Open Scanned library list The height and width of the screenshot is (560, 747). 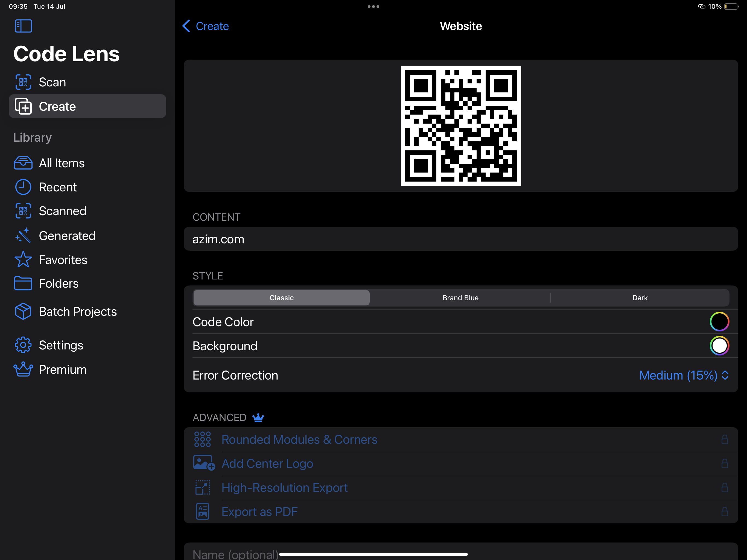[87, 211]
